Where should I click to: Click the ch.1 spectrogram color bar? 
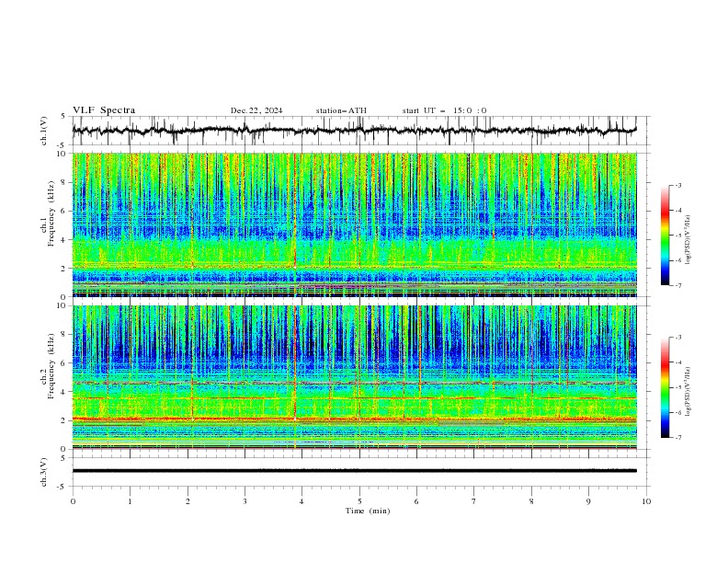pyautogui.click(x=665, y=236)
